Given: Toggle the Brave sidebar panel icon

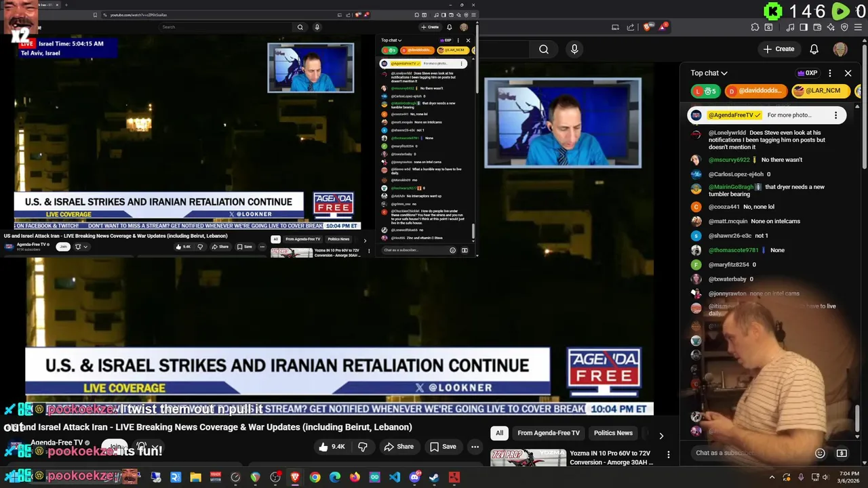Looking at the screenshot, I should click(x=804, y=27).
